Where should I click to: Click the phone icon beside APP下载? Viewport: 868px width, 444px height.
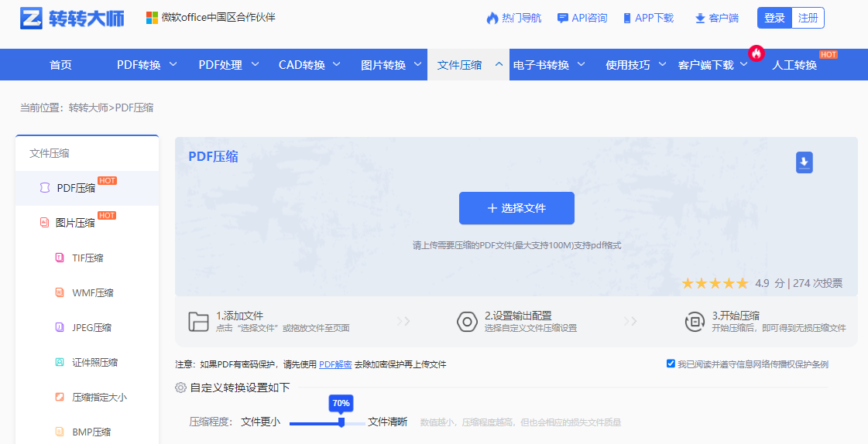(x=627, y=19)
